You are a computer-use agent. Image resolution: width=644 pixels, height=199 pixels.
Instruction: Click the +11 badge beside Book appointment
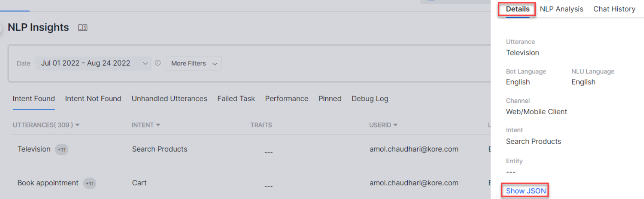(x=90, y=183)
